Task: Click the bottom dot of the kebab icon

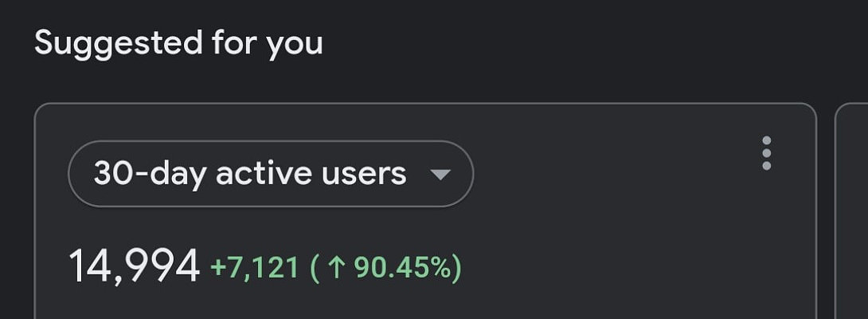Action: tap(766, 165)
